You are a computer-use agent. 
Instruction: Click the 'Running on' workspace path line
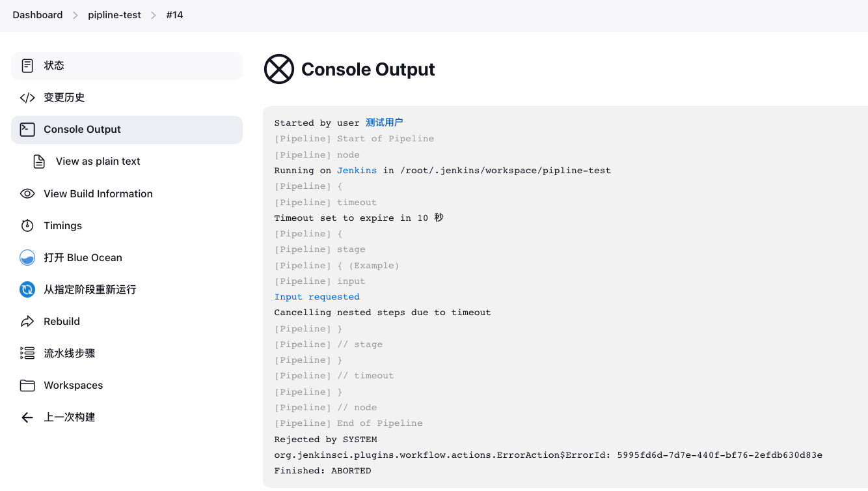(442, 171)
